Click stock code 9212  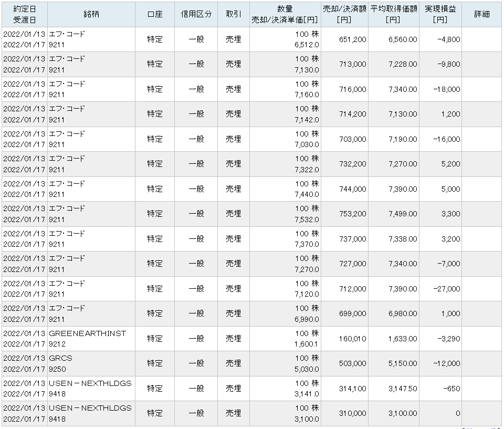[57, 344]
